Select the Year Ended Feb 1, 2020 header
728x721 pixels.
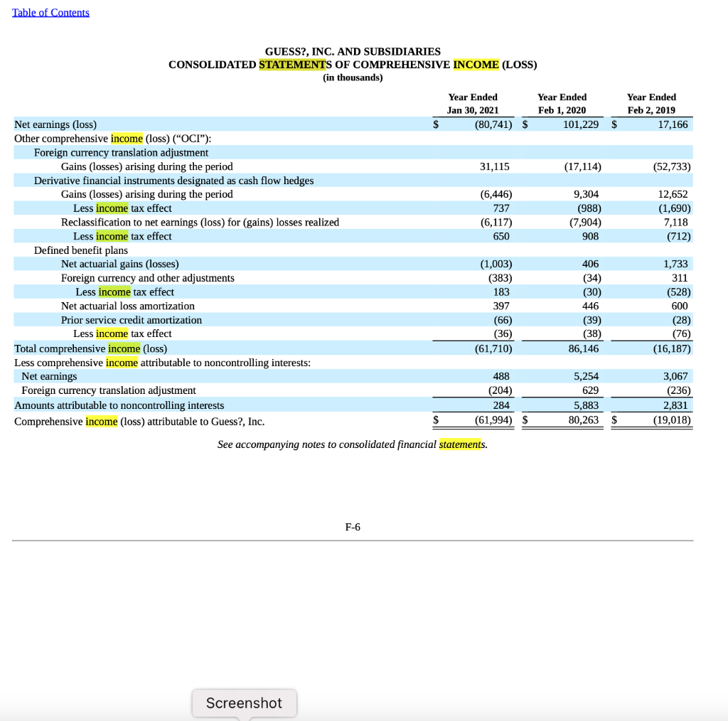click(x=562, y=103)
